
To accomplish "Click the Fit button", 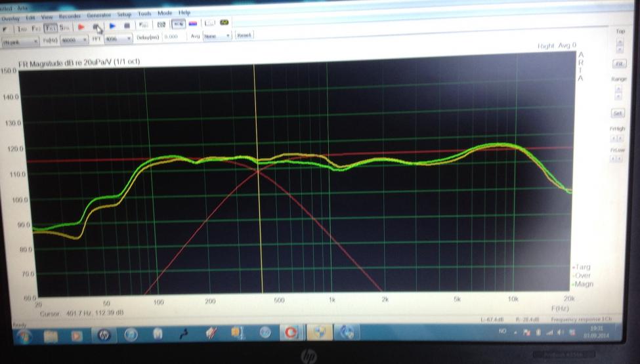I will coord(619,64).
